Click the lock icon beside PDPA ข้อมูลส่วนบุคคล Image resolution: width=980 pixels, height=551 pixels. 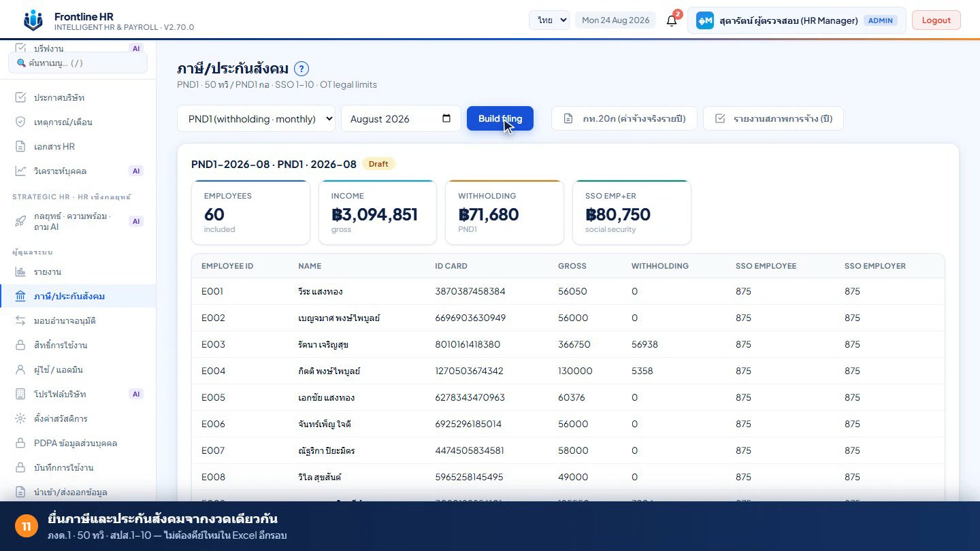pyautogui.click(x=20, y=443)
